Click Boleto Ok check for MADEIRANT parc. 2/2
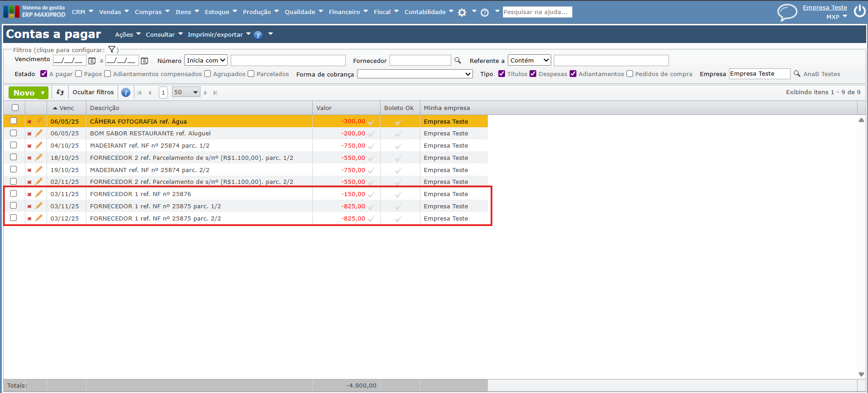This screenshot has height=393, width=868. (398, 171)
